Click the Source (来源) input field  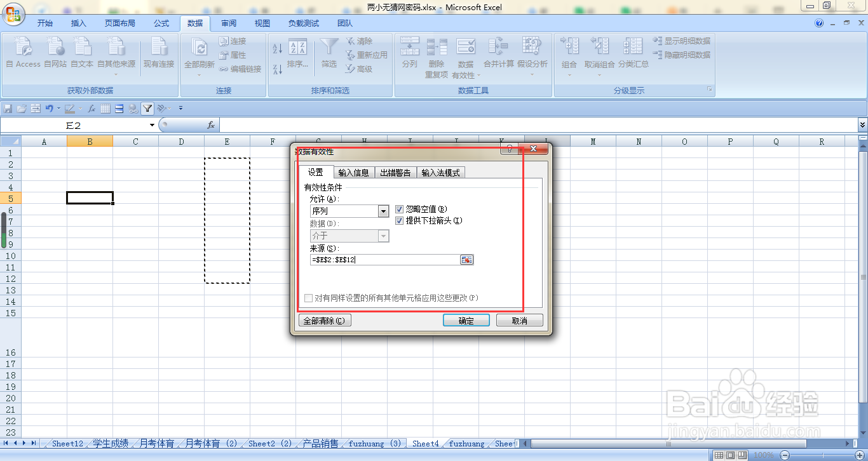pos(385,260)
